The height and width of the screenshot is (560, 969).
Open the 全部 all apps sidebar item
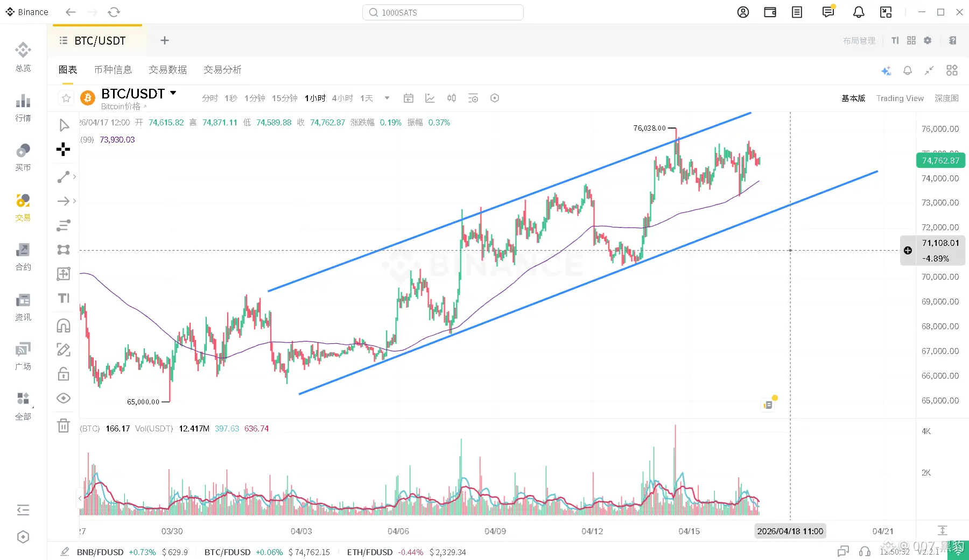(x=23, y=406)
